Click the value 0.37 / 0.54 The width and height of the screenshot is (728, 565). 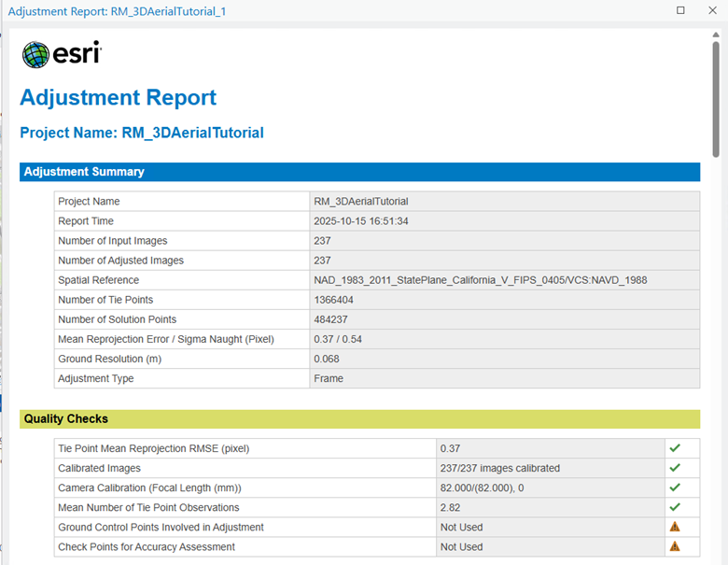tap(338, 339)
